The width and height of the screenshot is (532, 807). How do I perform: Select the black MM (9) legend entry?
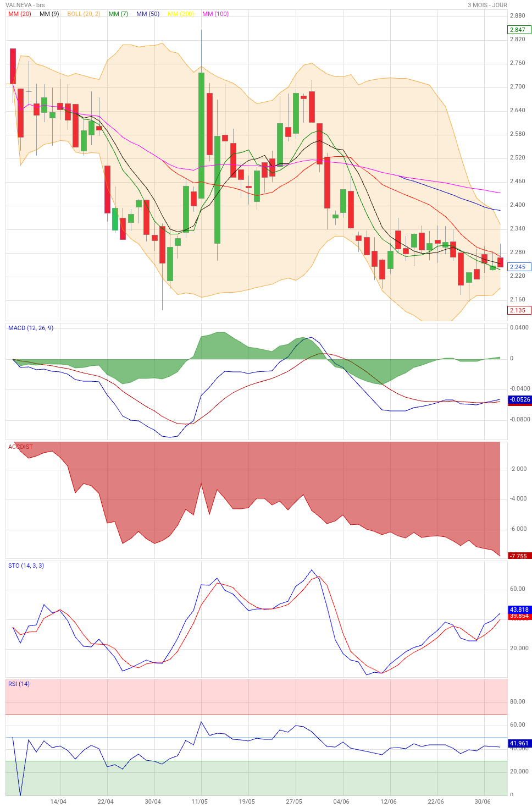(49, 14)
